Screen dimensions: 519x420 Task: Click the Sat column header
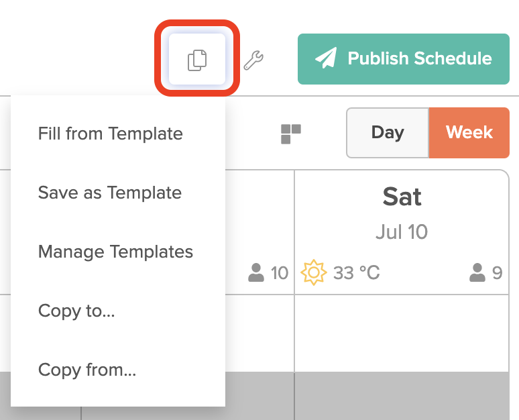pos(402,197)
